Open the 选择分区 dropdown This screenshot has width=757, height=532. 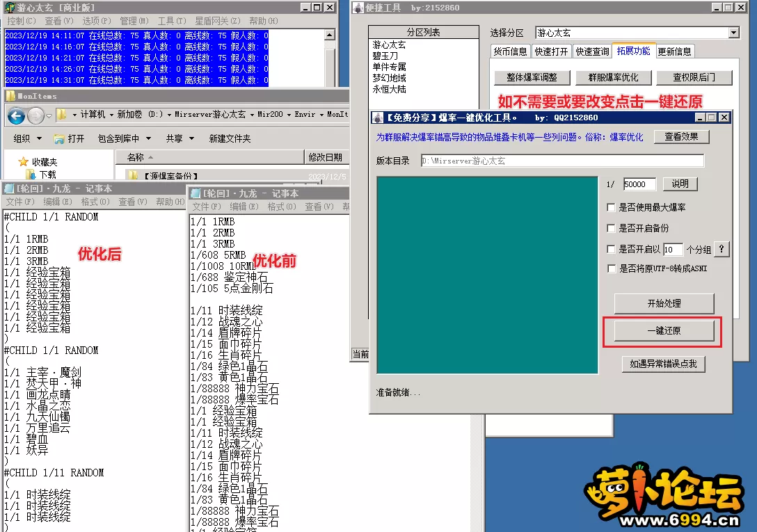point(734,33)
